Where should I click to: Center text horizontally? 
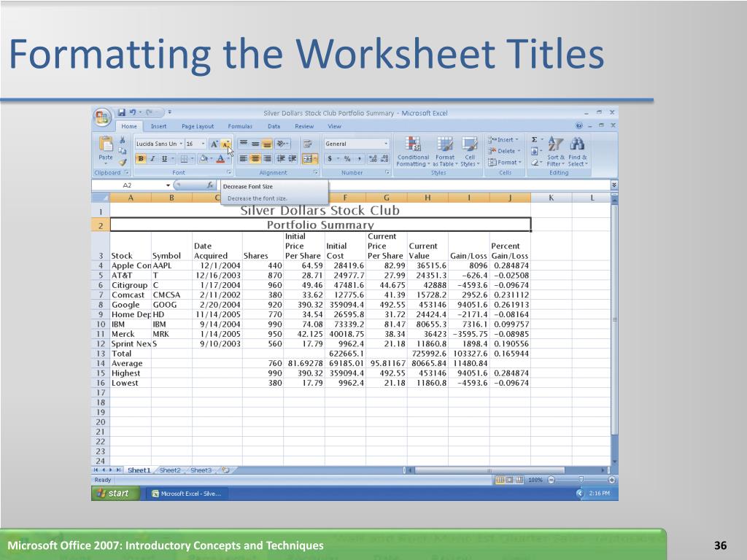point(255,158)
